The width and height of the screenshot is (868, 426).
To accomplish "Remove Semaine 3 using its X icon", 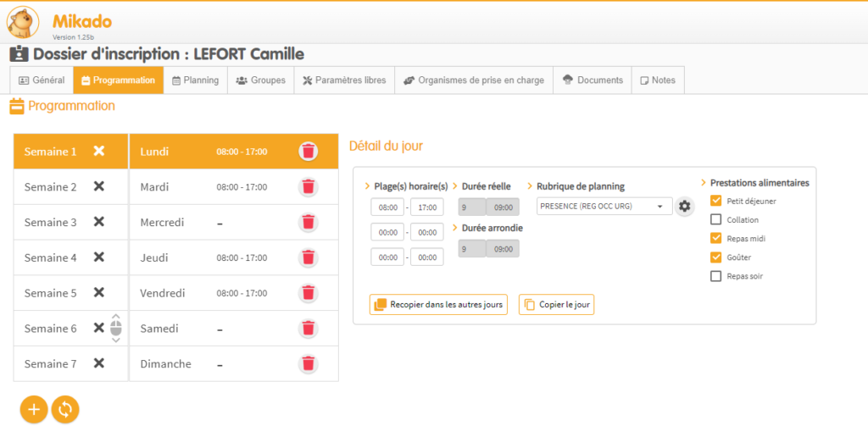I will (x=98, y=222).
